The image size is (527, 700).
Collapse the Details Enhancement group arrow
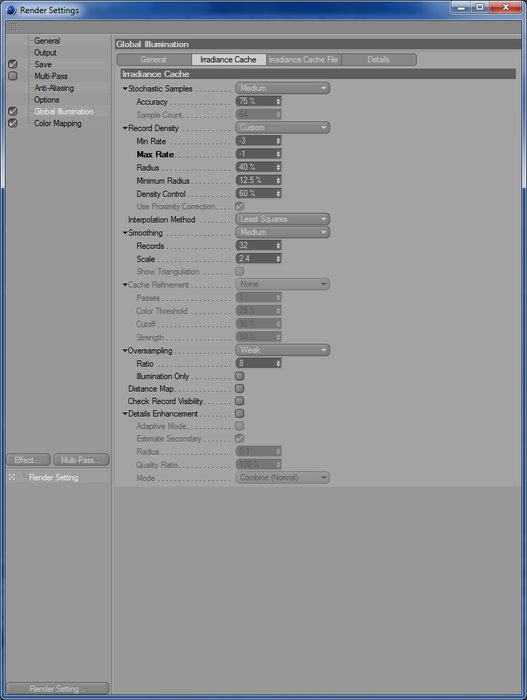(125, 414)
